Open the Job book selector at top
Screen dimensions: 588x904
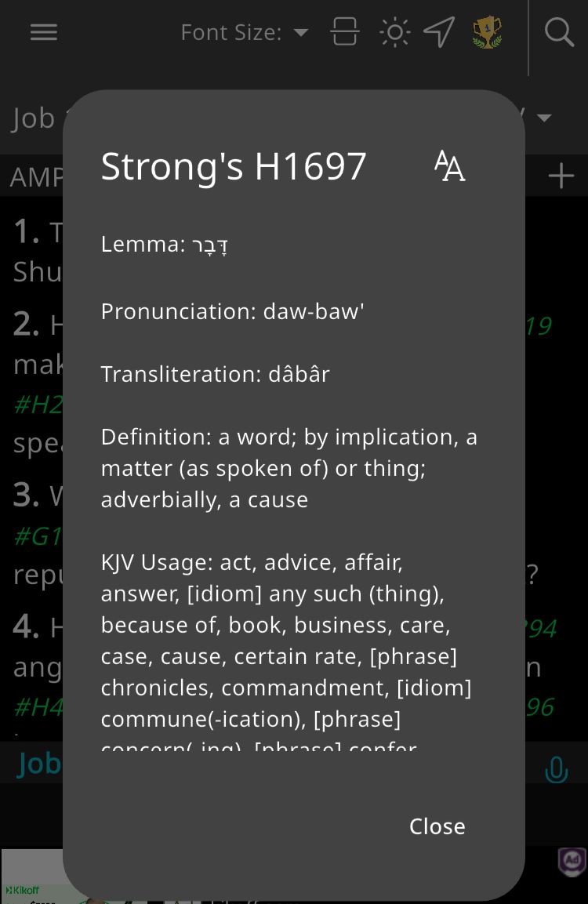pyautogui.click(x=34, y=118)
